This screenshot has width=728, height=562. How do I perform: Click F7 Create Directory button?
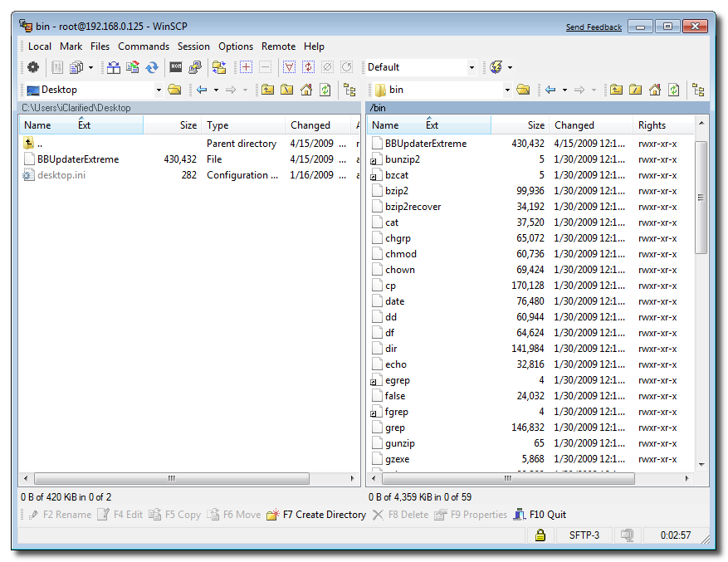click(316, 515)
